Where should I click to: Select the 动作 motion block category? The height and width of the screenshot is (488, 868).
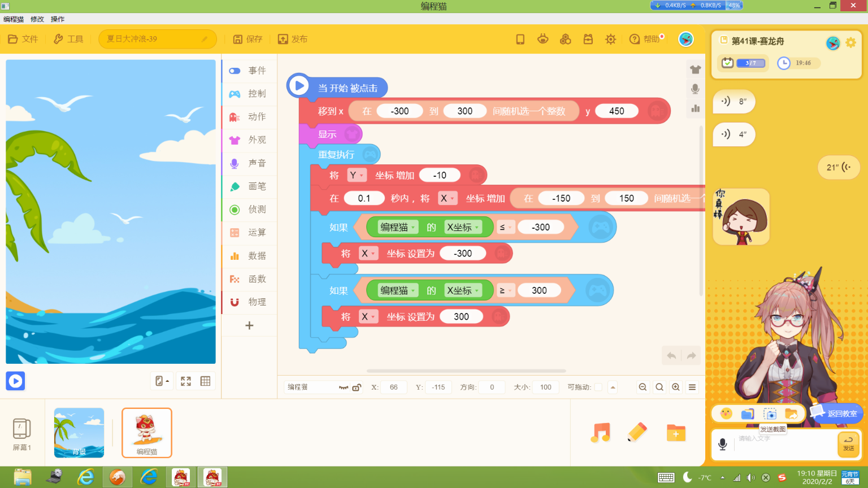click(x=249, y=117)
